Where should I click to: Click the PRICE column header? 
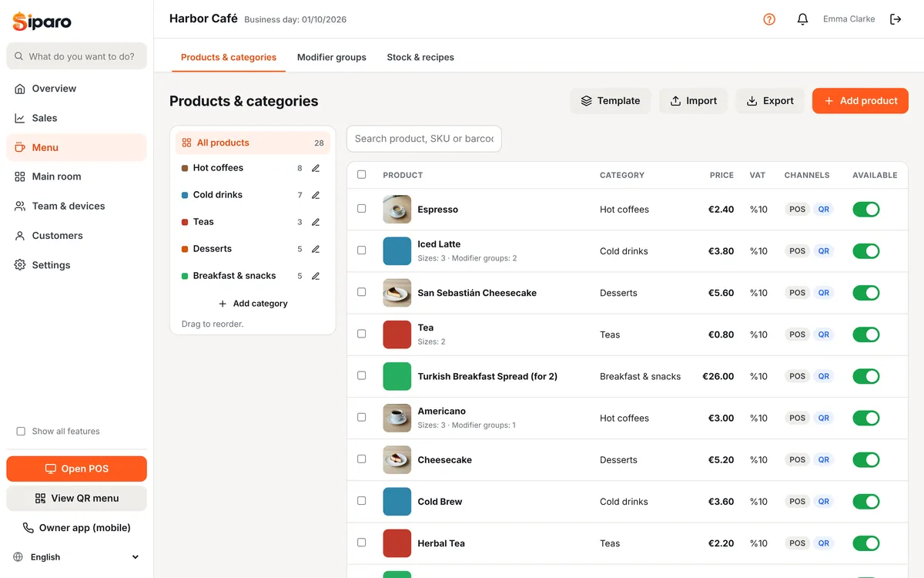[x=721, y=175]
